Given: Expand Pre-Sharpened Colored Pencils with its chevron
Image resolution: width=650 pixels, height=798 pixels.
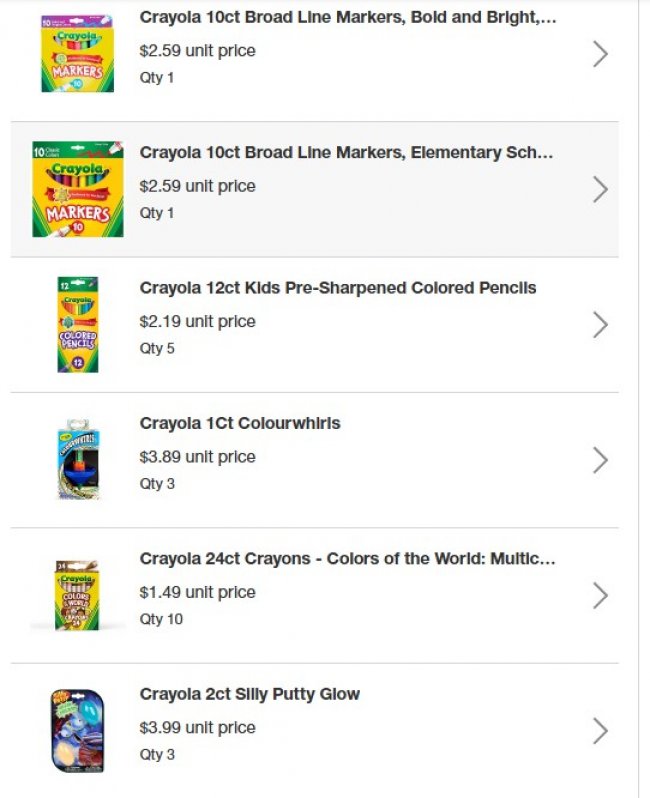Looking at the screenshot, I should point(600,325).
